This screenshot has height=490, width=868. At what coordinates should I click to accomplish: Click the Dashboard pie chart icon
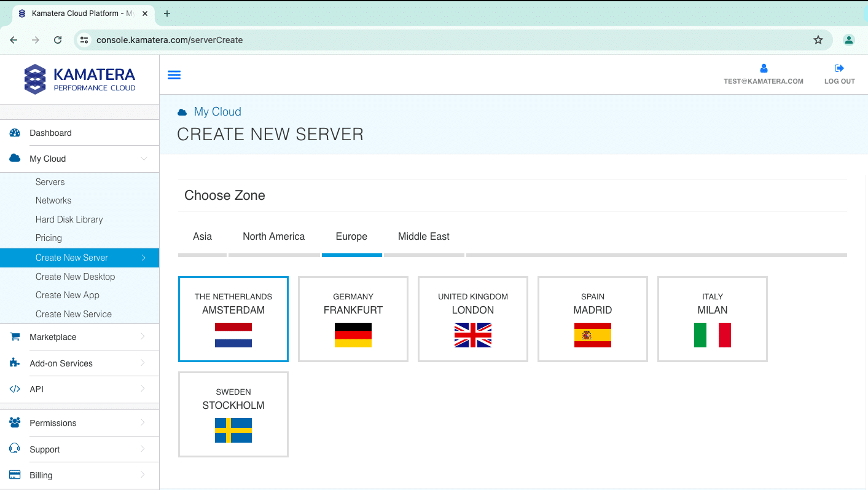click(x=14, y=132)
